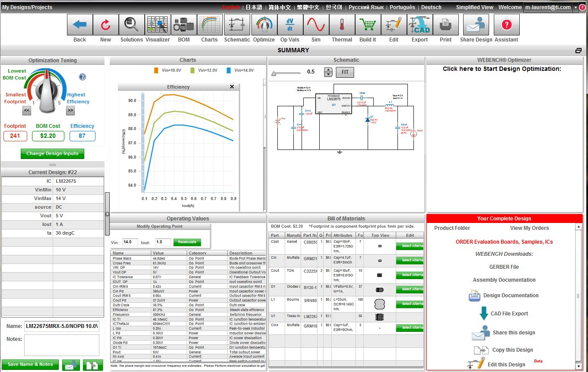Expand the left panel collapse arrow
This screenshot has height=372, width=588.
[x=108, y=214]
